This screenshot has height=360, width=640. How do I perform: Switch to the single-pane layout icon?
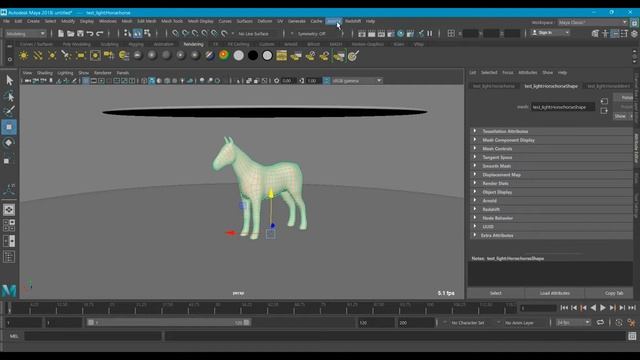(9, 210)
